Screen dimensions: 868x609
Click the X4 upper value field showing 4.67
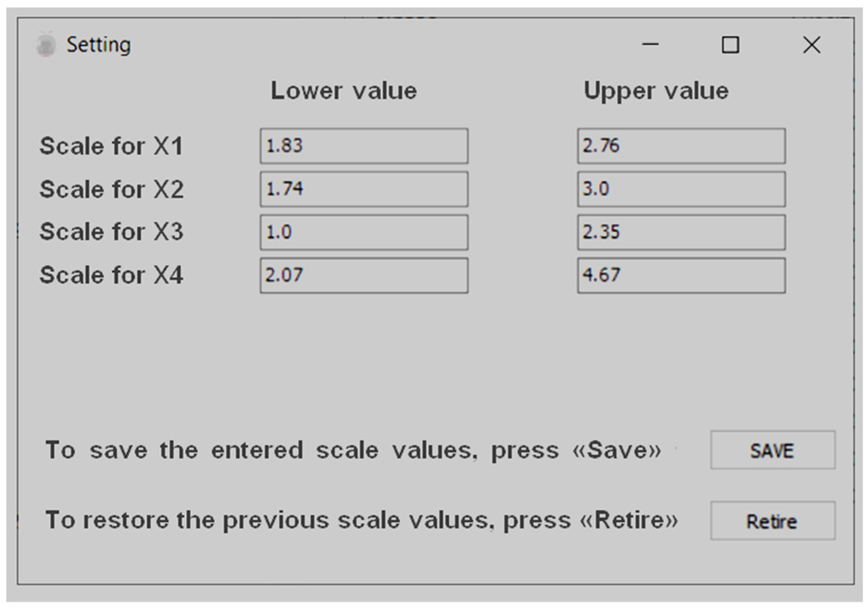coord(681,275)
